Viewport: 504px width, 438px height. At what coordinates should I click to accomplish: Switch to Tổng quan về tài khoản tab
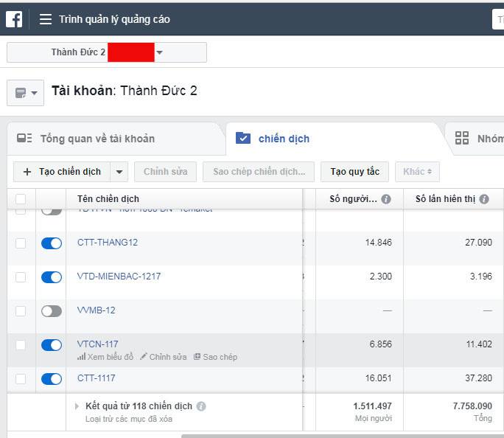tap(116, 139)
